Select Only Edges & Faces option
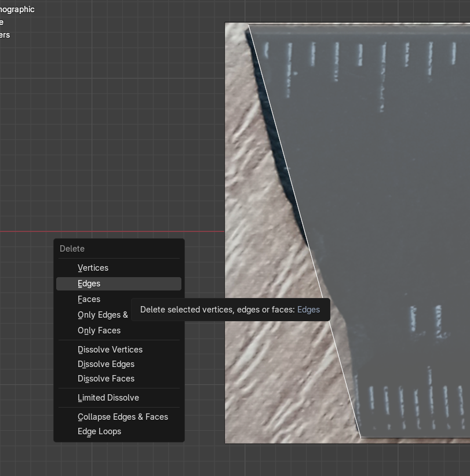Viewport: 470px width, 476px height. (103, 315)
